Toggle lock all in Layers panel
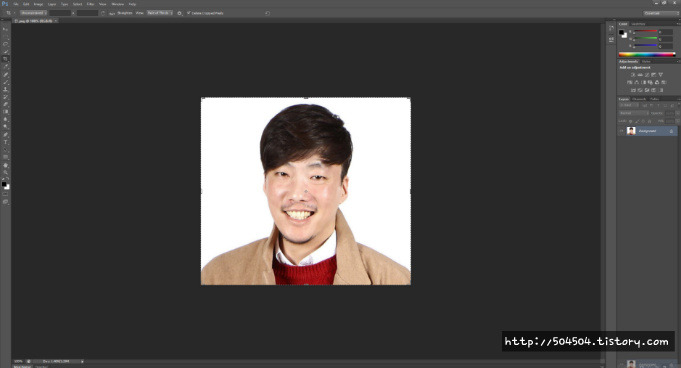681x368 pixels. coord(649,121)
